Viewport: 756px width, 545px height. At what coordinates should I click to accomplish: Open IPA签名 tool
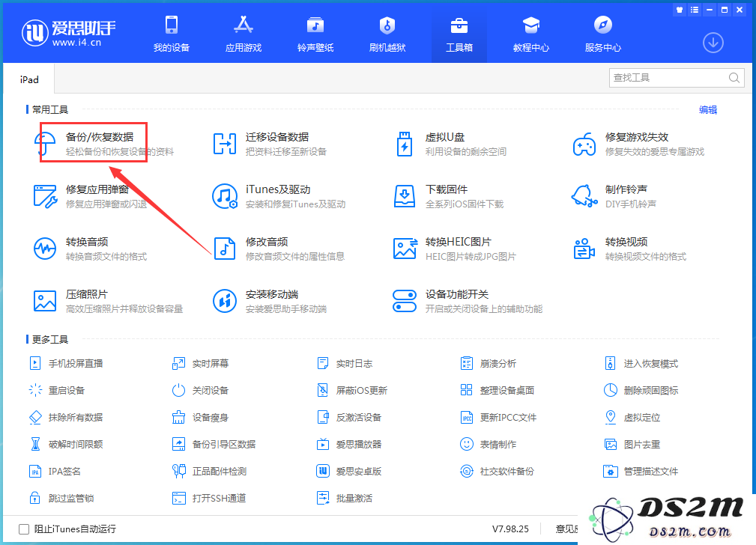[55, 472]
